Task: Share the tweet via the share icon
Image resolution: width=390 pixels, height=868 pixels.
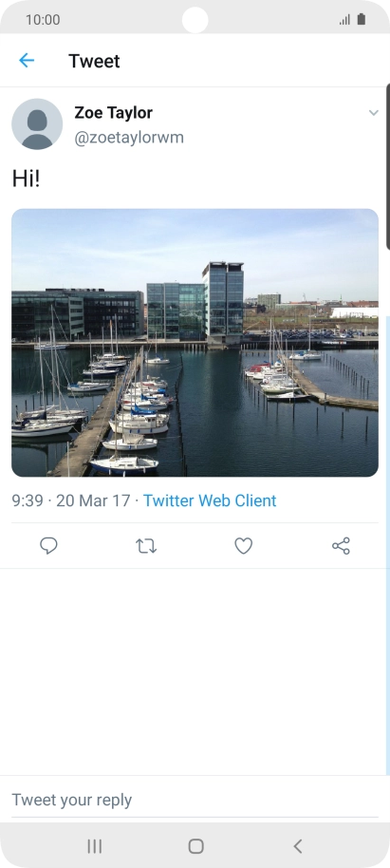Action: point(341,546)
